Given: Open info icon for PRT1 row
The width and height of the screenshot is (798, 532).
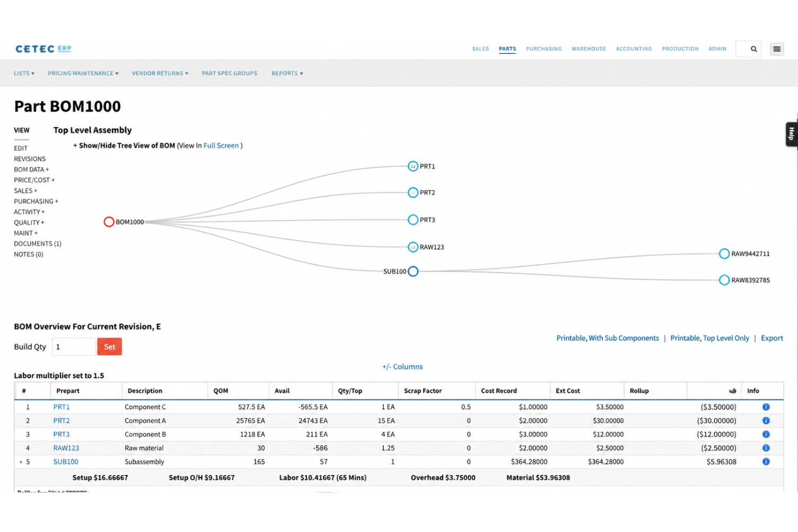Looking at the screenshot, I should point(766,407).
